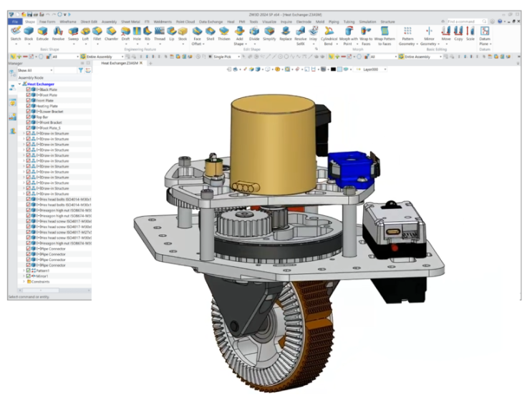The height and width of the screenshot is (405, 532).
Task: Select the Heat Exchanger.Z3ASM document tab
Action: 120,63
